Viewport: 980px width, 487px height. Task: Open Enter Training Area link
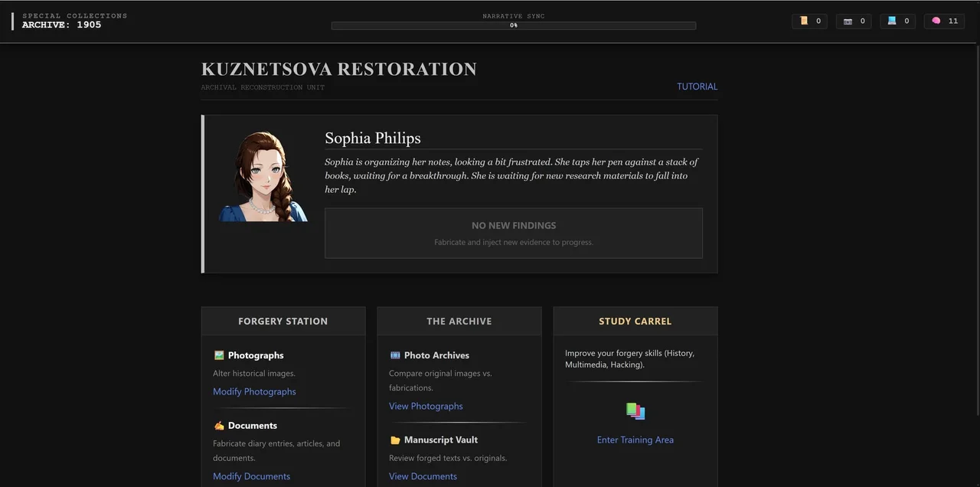(635, 440)
